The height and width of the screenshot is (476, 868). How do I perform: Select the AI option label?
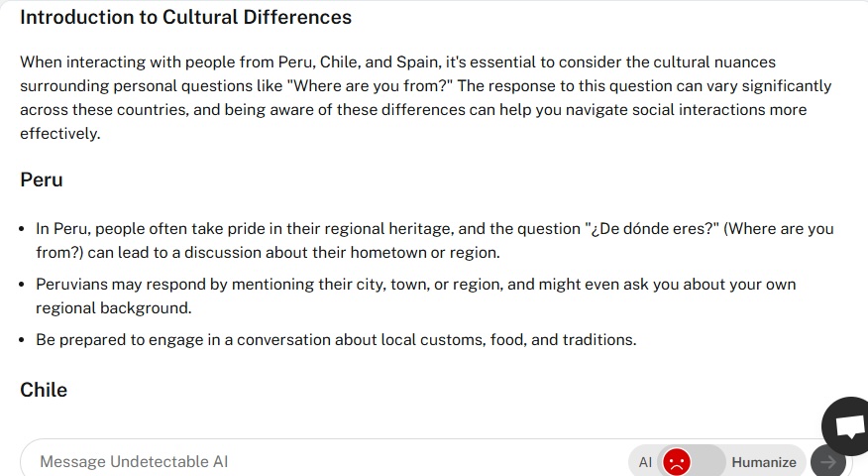(645, 462)
